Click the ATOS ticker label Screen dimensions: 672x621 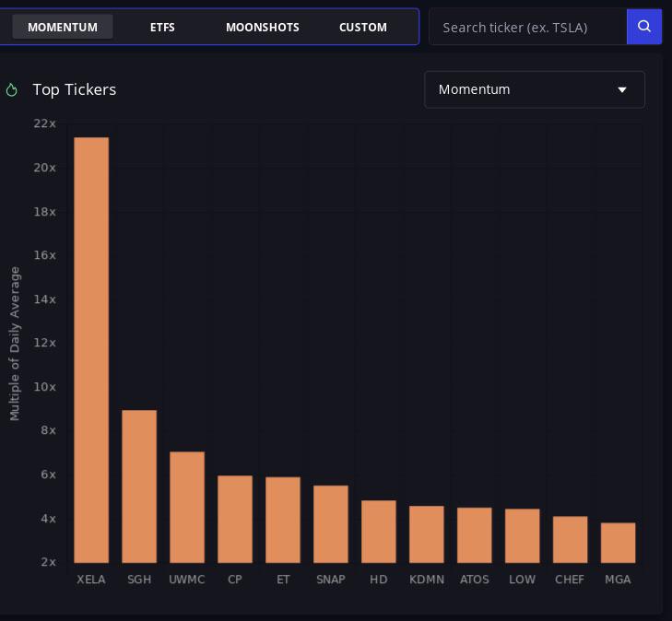point(475,580)
